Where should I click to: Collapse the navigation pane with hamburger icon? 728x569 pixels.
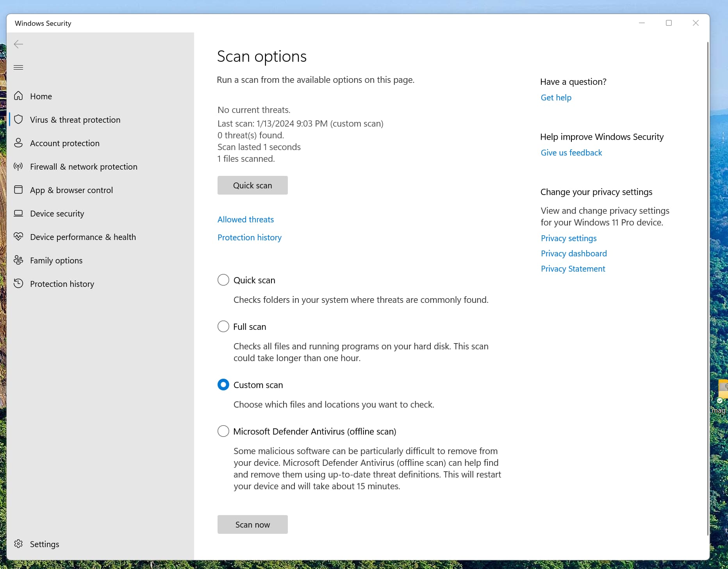pyautogui.click(x=18, y=68)
